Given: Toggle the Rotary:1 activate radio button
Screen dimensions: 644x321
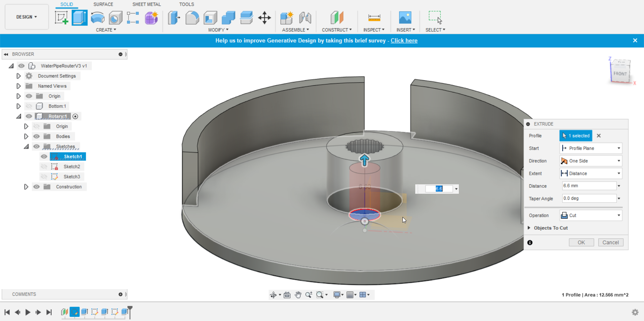Looking at the screenshot, I should coord(75,117).
